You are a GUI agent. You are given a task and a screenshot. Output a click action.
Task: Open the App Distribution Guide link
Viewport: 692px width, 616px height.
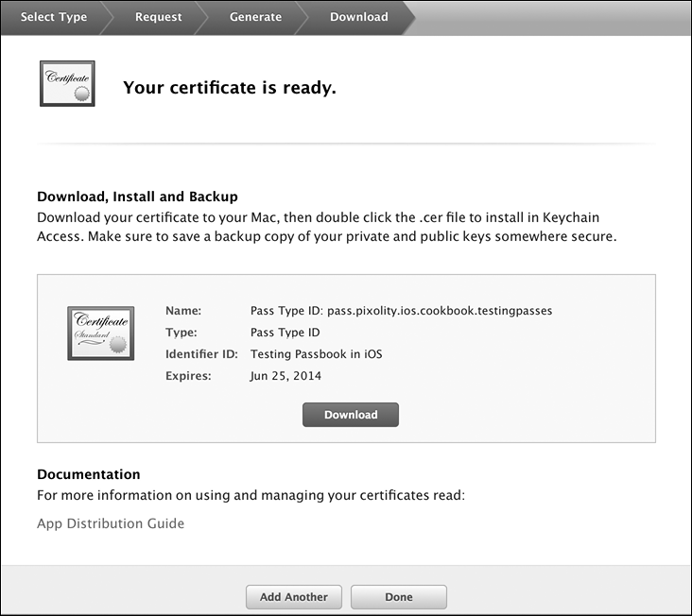pos(111,523)
